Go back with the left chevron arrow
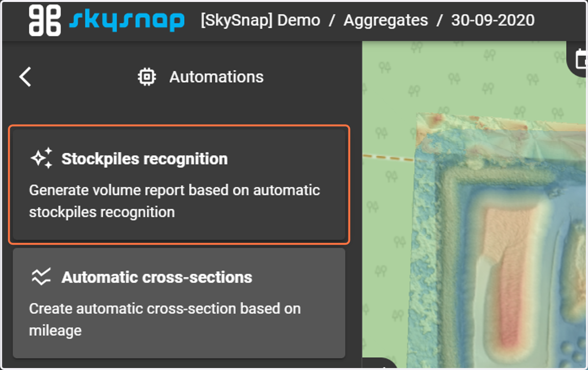The height and width of the screenshot is (370, 588). click(25, 77)
